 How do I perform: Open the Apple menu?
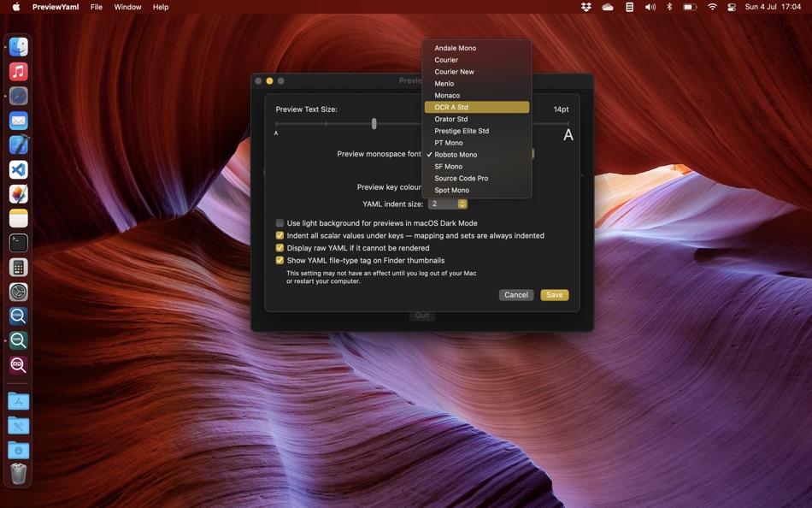[x=16, y=7]
